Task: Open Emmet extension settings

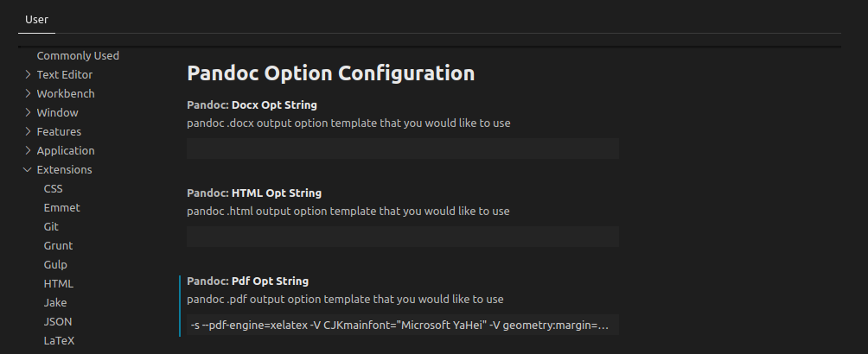Action: pyautogui.click(x=61, y=207)
